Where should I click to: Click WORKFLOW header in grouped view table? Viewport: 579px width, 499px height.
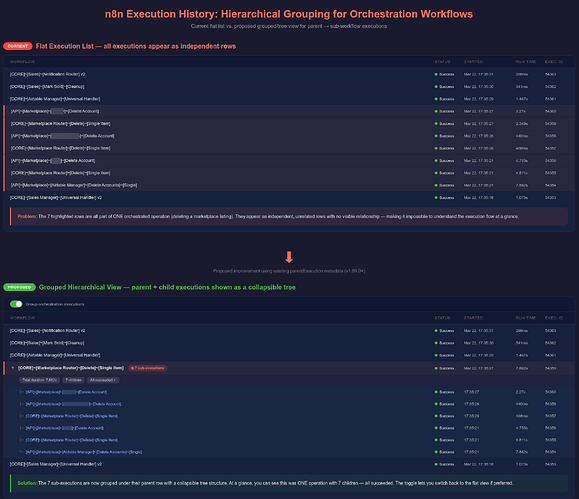coord(22,318)
